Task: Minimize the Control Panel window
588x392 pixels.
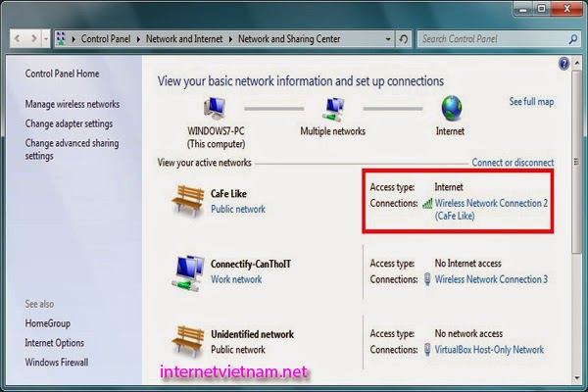Action: point(522,8)
